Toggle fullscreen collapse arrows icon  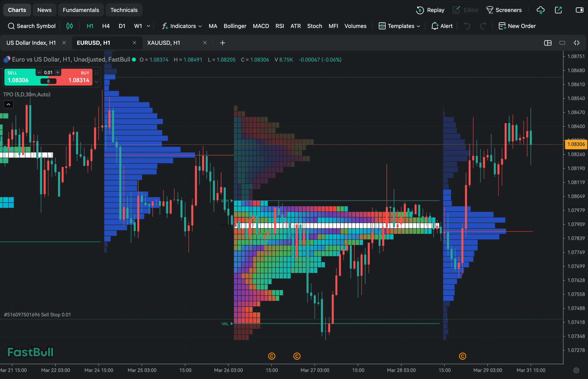[x=576, y=43]
